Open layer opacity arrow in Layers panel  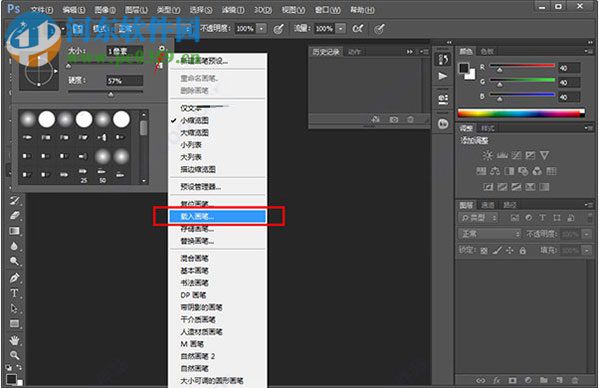point(586,234)
